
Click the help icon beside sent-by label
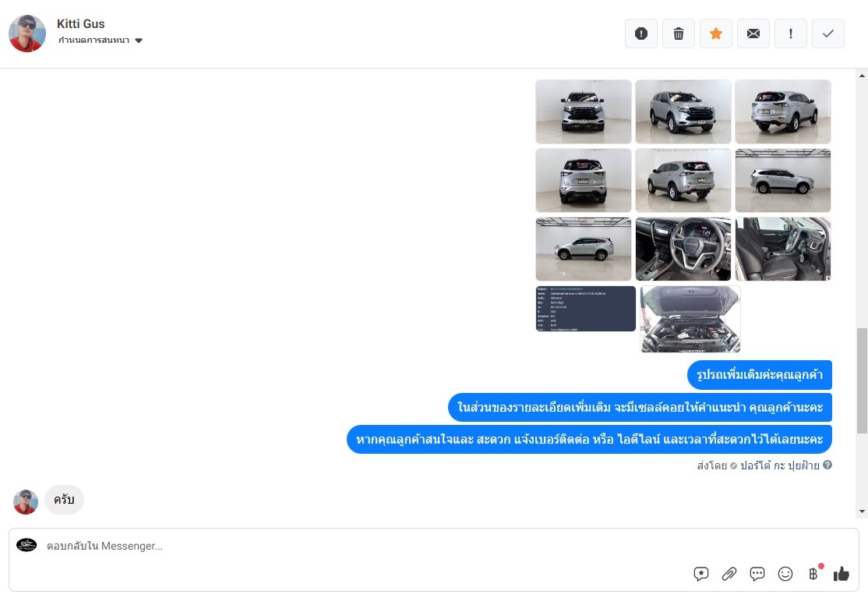point(827,465)
